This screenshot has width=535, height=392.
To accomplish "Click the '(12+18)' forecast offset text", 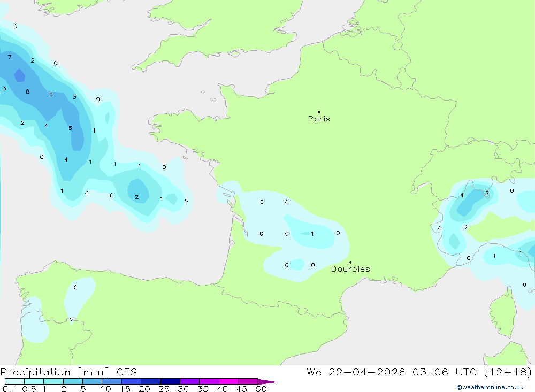I will [x=508, y=372].
